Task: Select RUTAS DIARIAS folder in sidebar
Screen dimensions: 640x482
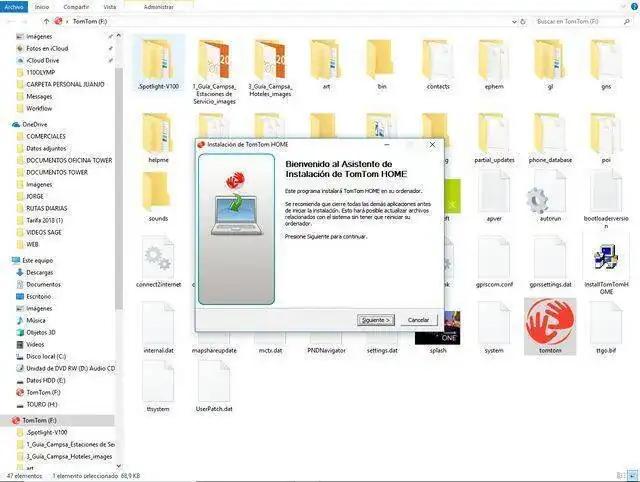Action: click(x=47, y=209)
